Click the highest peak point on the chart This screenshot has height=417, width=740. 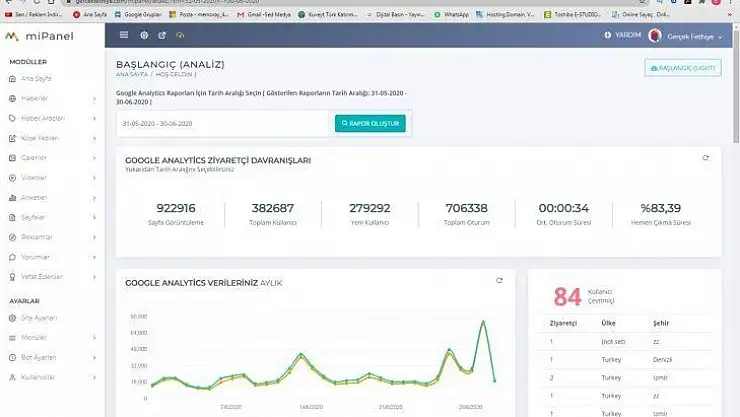point(483,322)
